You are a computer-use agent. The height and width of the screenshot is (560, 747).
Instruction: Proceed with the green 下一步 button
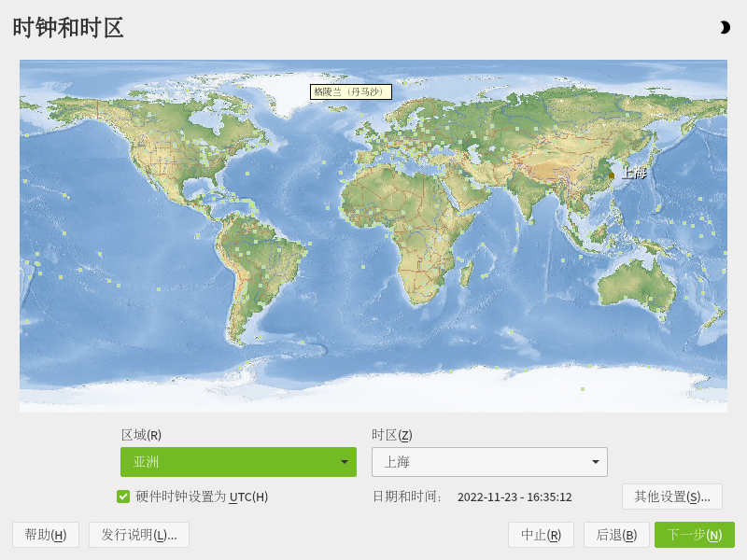tap(694, 535)
